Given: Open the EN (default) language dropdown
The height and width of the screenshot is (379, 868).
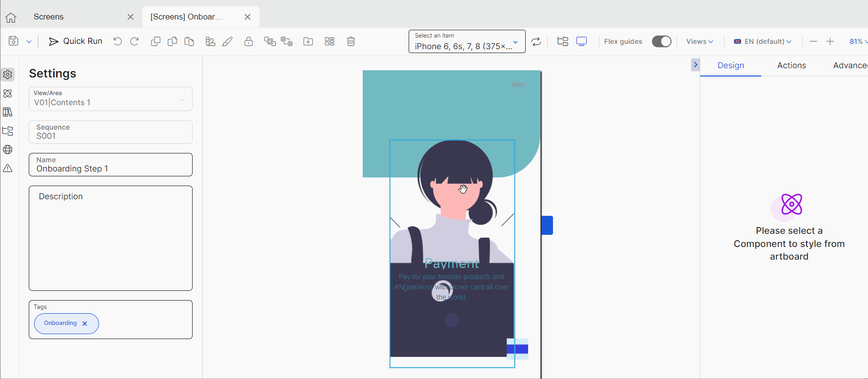Looking at the screenshot, I should pos(763,41).
